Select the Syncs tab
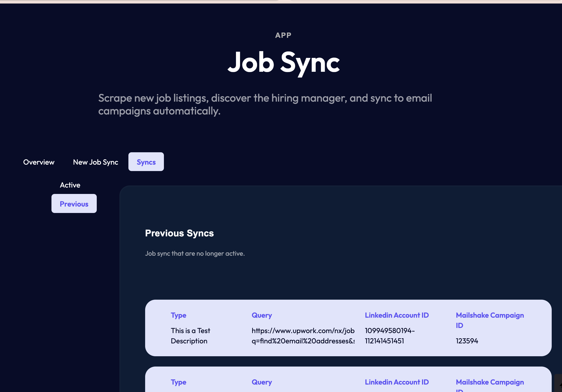Image resolution: width=562 pixels, height=392 pixels. click(x=146, y=162)
